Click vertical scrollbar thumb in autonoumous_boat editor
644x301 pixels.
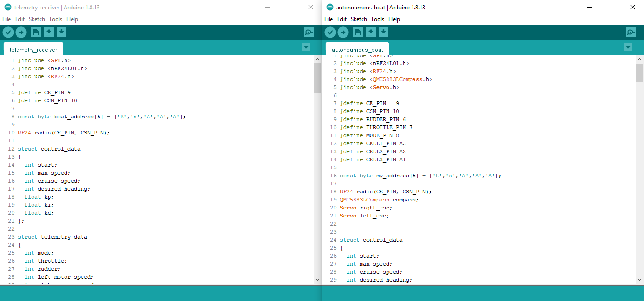pos(639,73)
